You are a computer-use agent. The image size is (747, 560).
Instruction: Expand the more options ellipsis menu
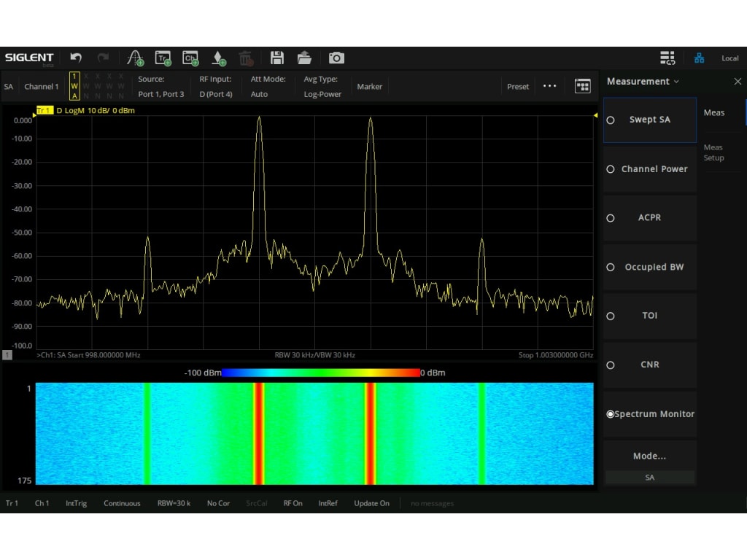(x=549, y=86)
